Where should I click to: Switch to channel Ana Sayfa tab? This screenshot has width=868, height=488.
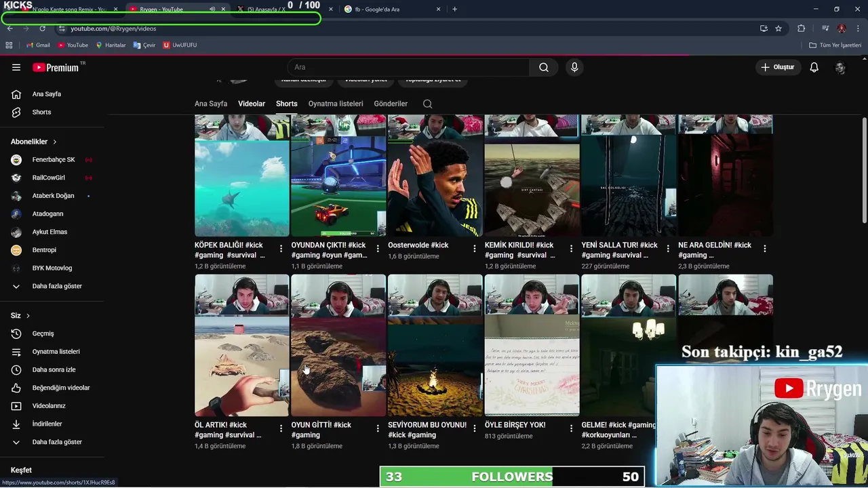(x=211, y=104)
